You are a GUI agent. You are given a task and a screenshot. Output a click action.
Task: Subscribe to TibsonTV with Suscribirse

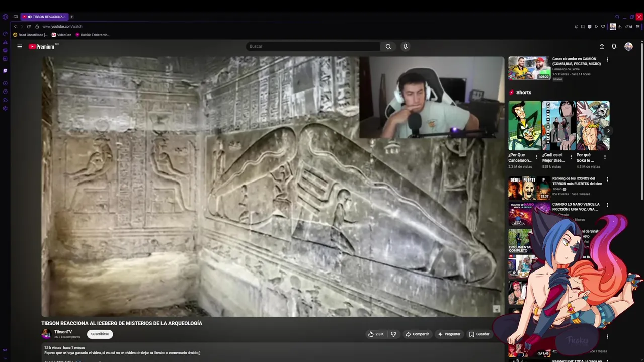point(100,334)
